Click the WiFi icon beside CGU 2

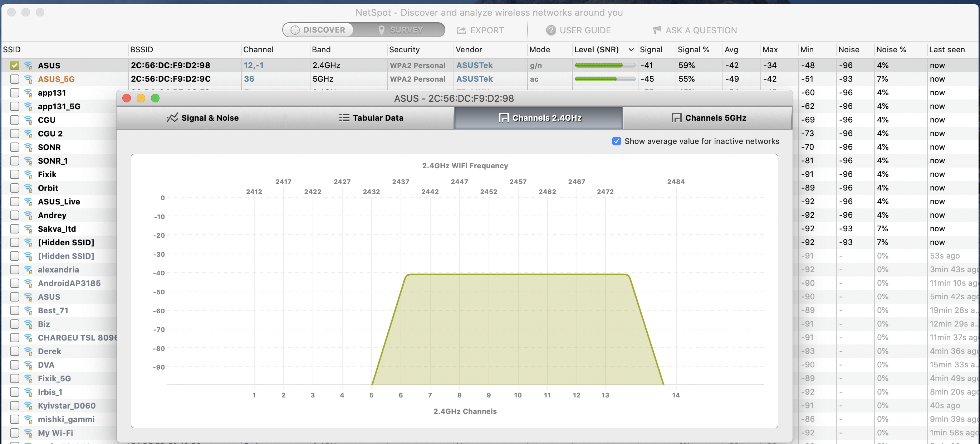click(x=28, y=134)
